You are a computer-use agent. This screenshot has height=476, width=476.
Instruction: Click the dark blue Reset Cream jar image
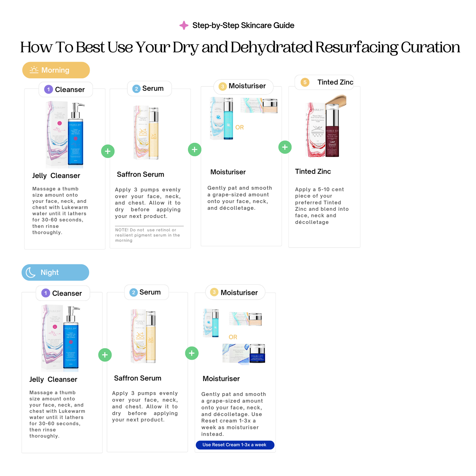pyautogui.click(x=257, y=353)
